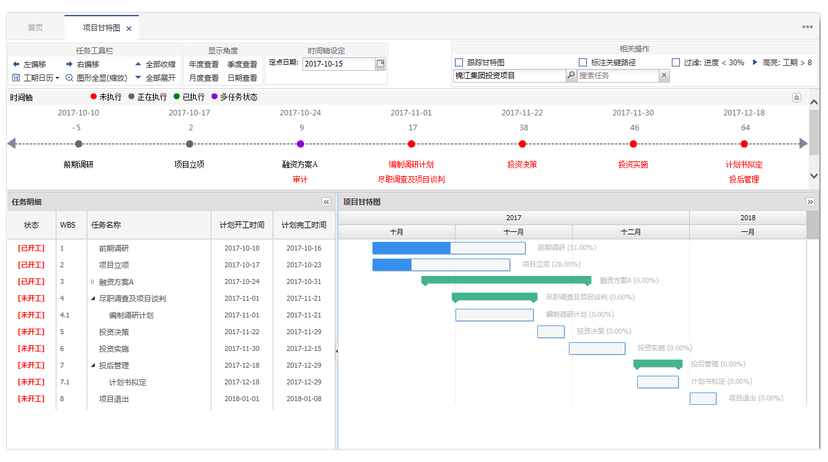Open the three-dots overflow menu
Image resolution: width=828 pixels, height=462 pixels.
pyautogui.click(x=807, y=27)
